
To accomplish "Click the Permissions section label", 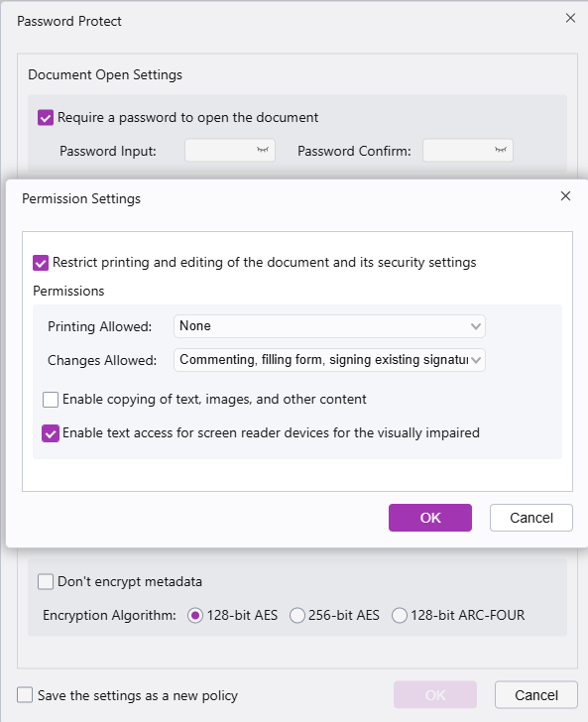I will 68,291.
